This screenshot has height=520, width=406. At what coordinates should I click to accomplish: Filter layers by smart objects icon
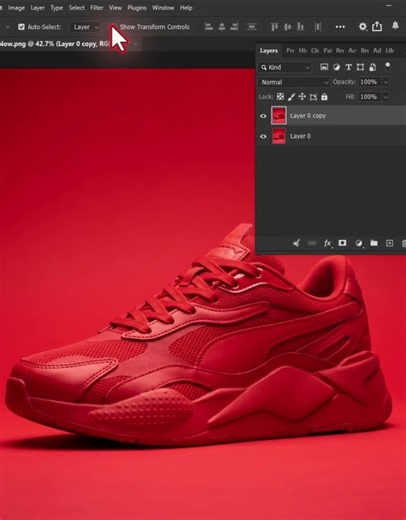coord(373,67)
